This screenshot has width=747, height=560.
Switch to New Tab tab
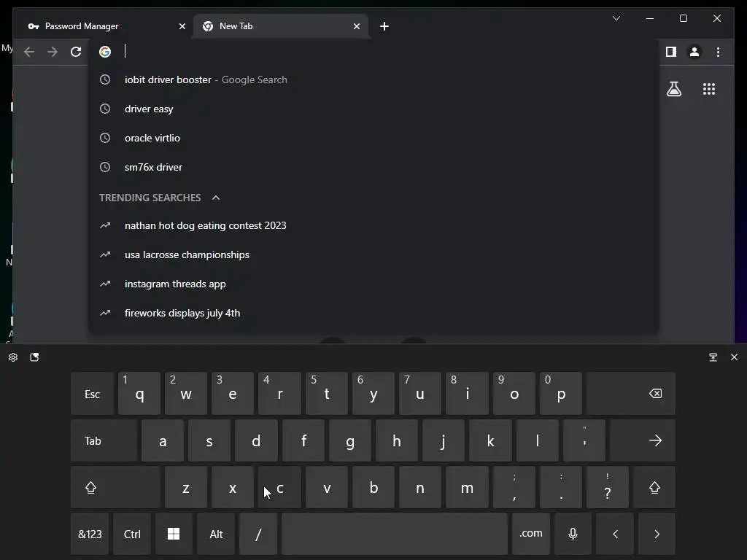point(281,26)
